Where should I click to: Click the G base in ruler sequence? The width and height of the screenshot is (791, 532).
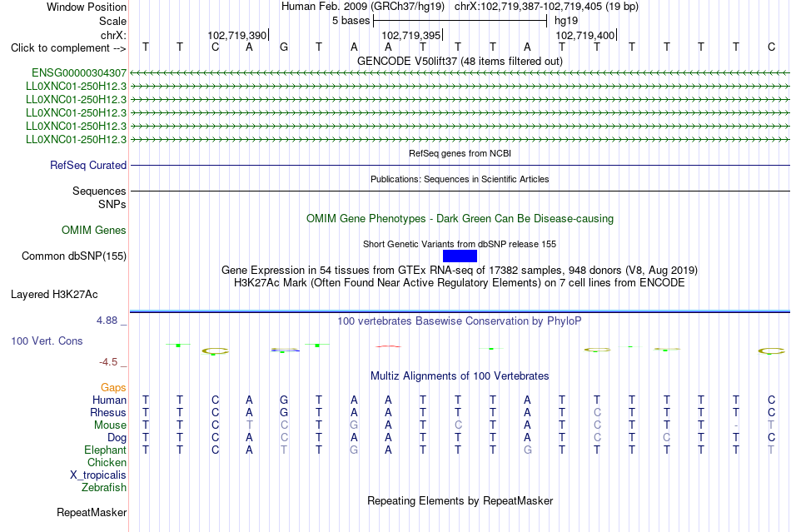tap(283, 47)
